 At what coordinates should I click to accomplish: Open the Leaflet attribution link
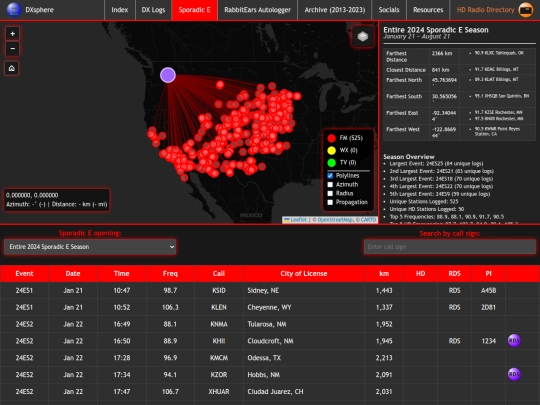[x=298, y=219]
